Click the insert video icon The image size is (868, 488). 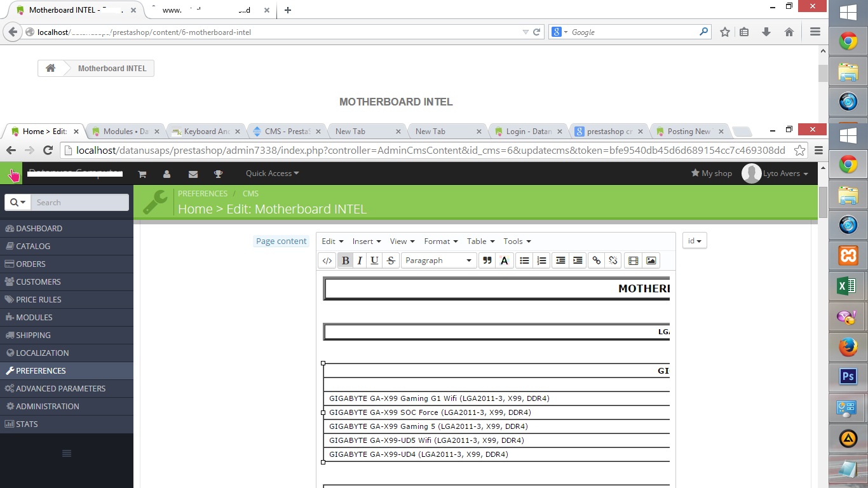click(633, 261)
